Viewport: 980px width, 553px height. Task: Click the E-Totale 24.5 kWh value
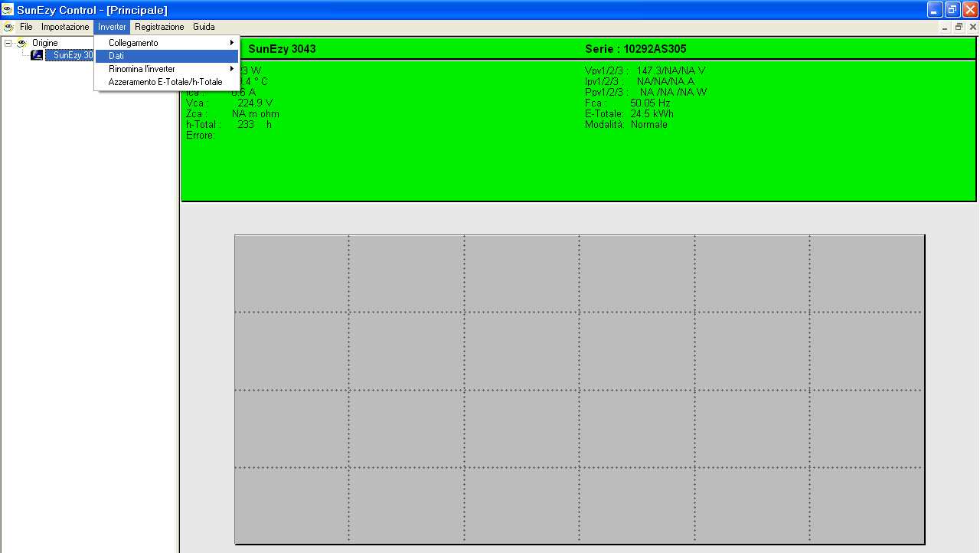click(629, 113)
